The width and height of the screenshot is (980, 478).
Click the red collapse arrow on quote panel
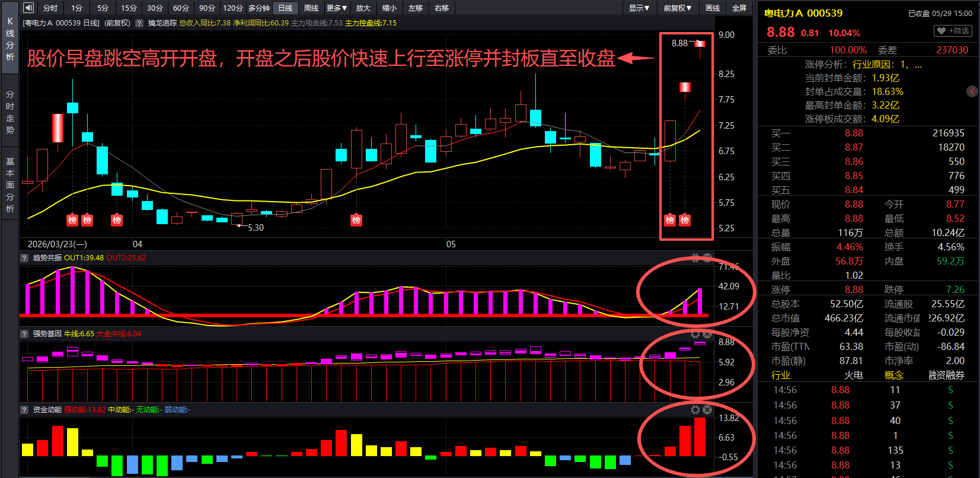972,91
